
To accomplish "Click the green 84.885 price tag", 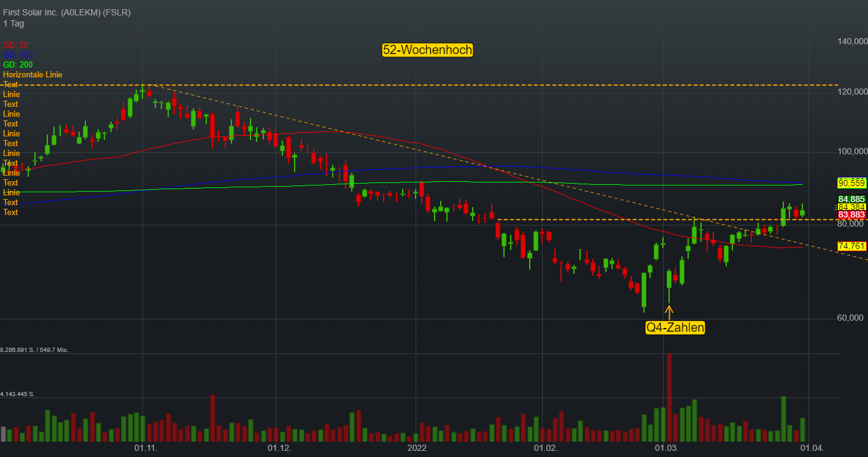I will (851, 199).
